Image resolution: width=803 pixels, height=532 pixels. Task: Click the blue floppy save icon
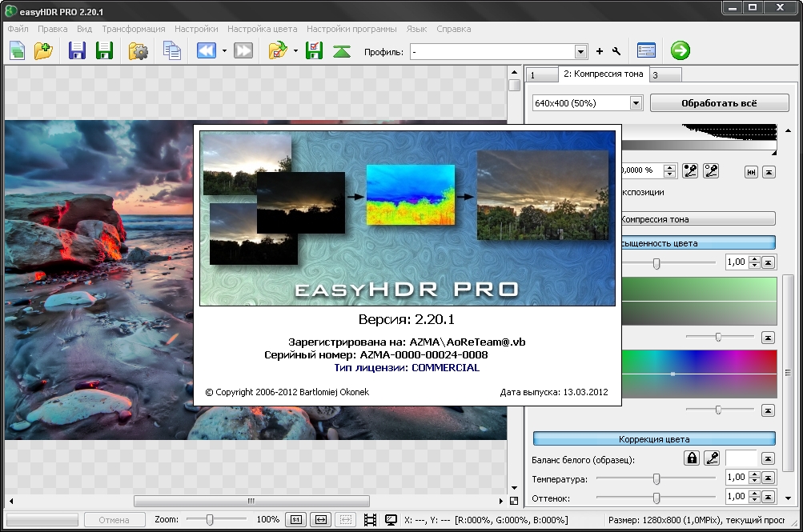point(77,51)
